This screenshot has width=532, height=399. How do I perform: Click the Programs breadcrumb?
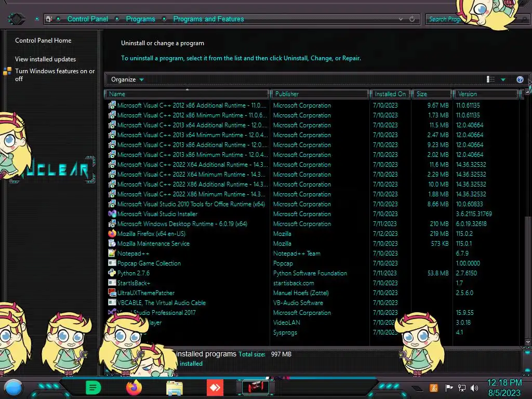coord(140,19)
